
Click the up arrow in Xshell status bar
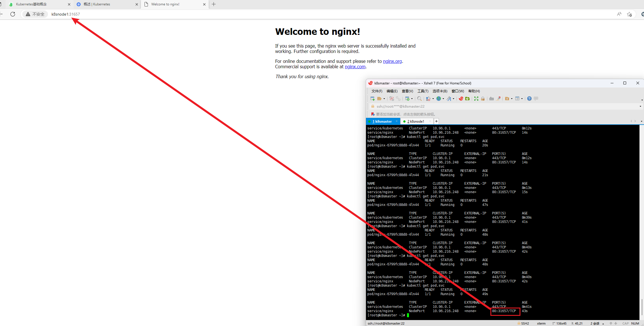611,323
